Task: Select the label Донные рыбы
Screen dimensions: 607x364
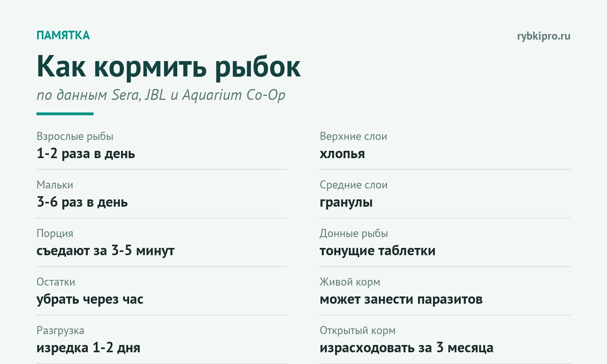Action: click(x=354, y=233)
